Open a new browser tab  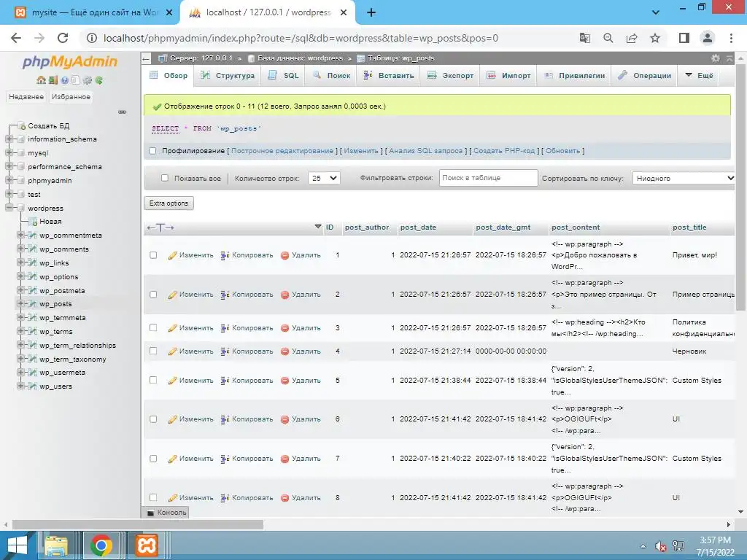coord(371,12)
